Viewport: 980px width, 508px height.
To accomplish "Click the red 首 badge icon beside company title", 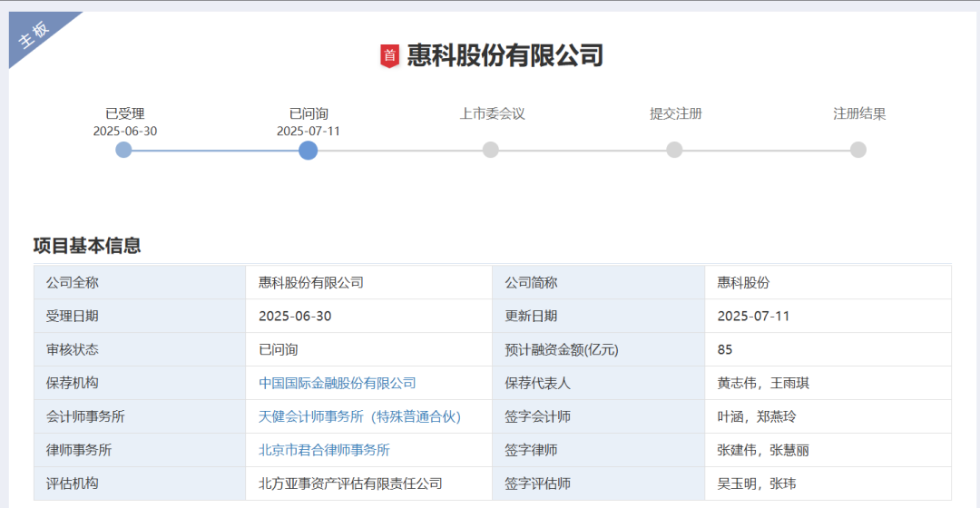I will (389, 56).
